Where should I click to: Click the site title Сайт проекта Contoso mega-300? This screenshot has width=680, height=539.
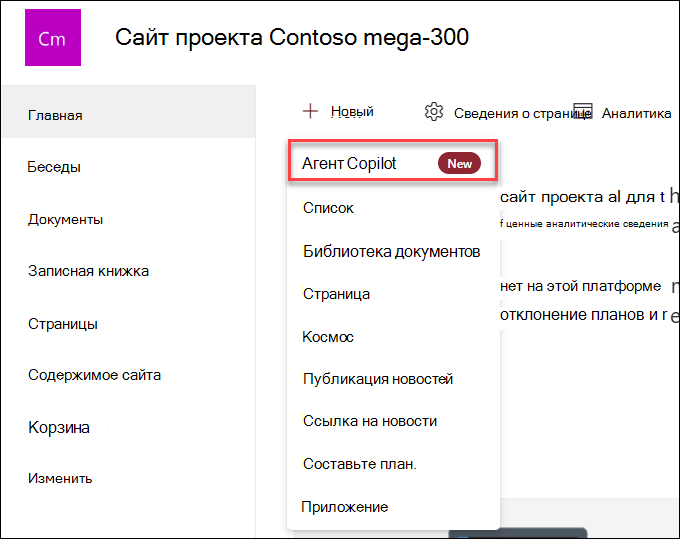pyautogui.click(x=292, y=37)
